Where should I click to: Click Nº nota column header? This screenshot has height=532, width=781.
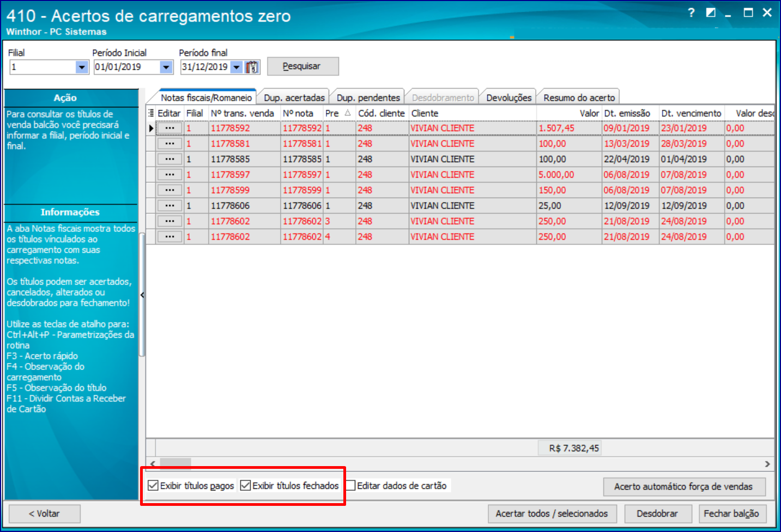tap(302, 113)
